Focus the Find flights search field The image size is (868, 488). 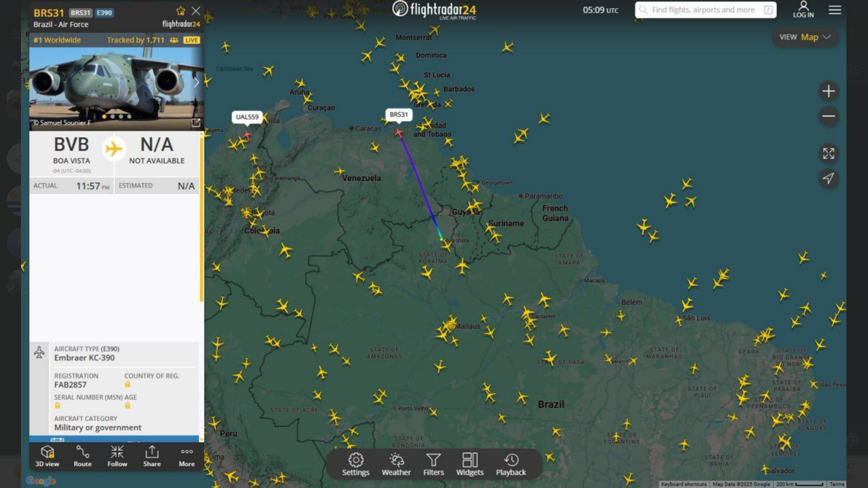click(705, 10)
